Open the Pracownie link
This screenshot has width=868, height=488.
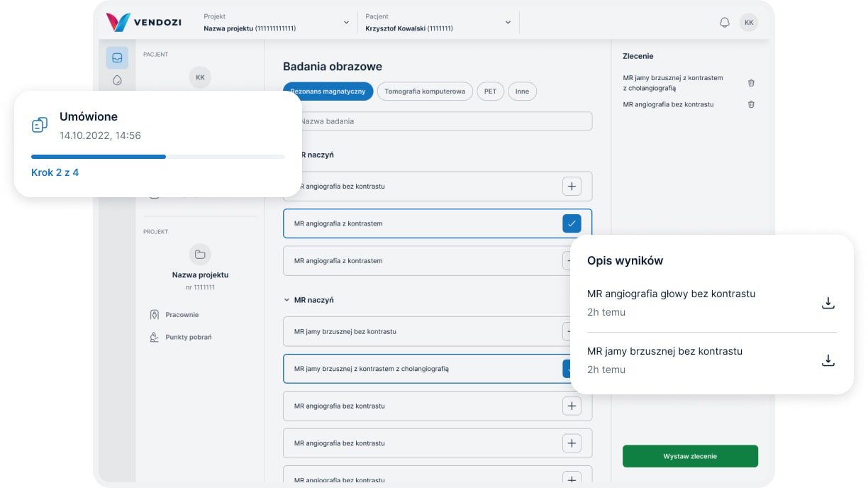(x=182, y=314)
